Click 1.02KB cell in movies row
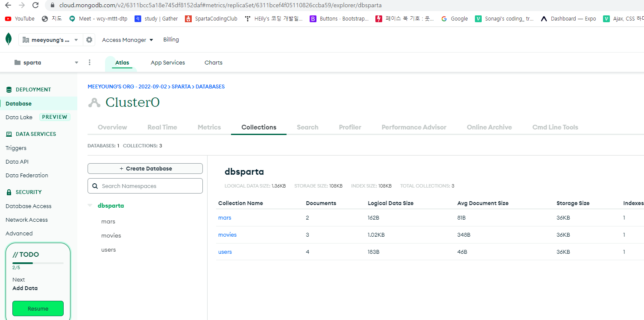Image resolution: width=644 pixels, height=320 pixels. point(376,235)
